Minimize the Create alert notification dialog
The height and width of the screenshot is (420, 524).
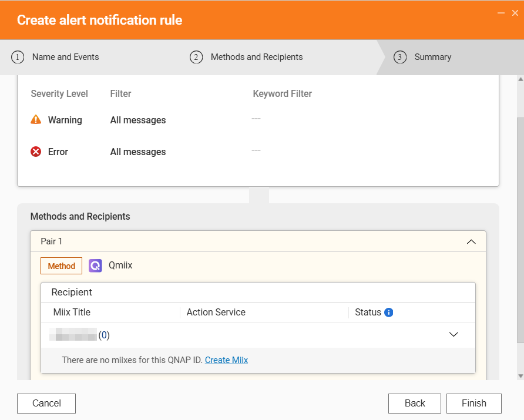click(501, 12)
